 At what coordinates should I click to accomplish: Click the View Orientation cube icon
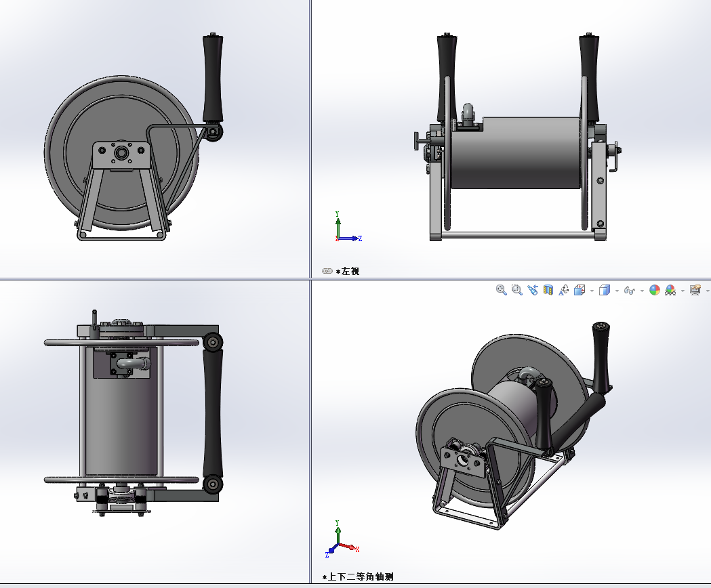[x=580, y=290]
